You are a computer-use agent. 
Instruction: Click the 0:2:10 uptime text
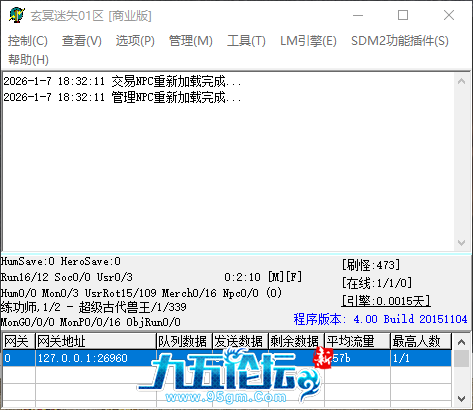(x=242, y=277)
